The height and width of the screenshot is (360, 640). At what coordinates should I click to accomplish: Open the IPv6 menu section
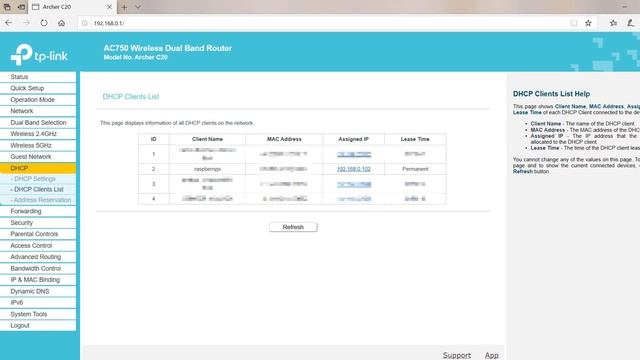[x=38, y=302]
